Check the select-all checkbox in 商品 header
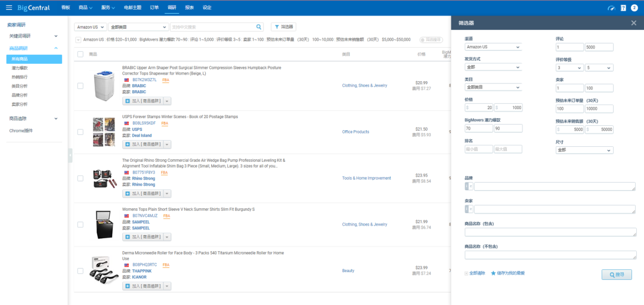 coord(80,54)
